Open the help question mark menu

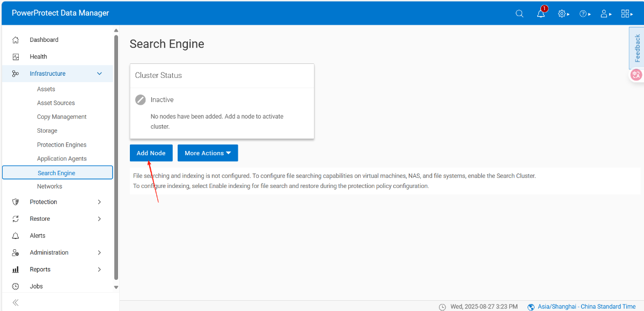pyautogui.click(x=585, y=13)
